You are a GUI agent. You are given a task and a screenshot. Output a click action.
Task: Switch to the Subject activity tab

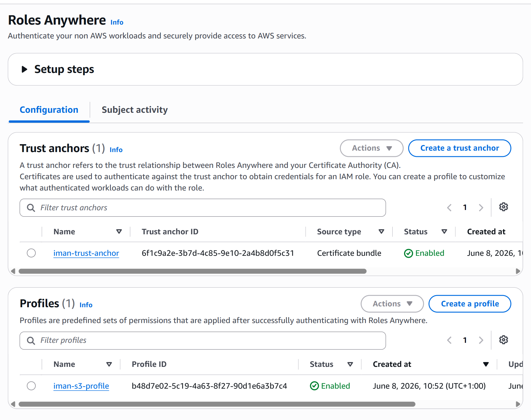pos(135,110)
